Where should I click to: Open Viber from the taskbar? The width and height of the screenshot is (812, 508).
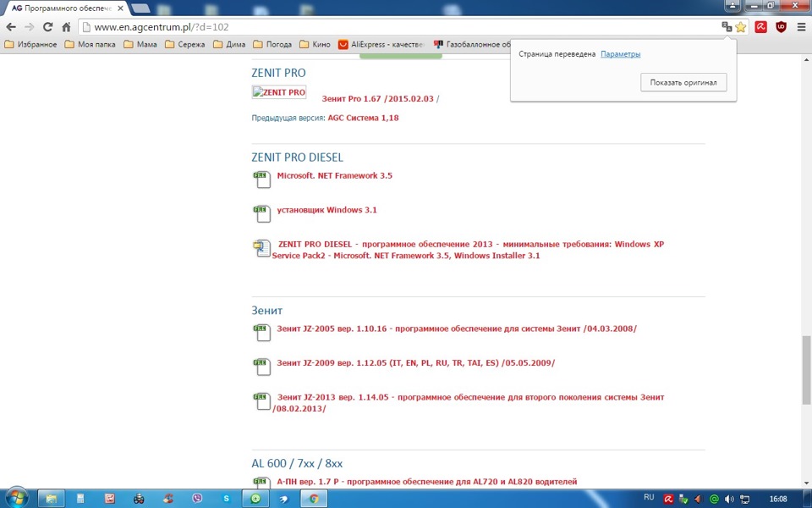[x=197, y=499]
